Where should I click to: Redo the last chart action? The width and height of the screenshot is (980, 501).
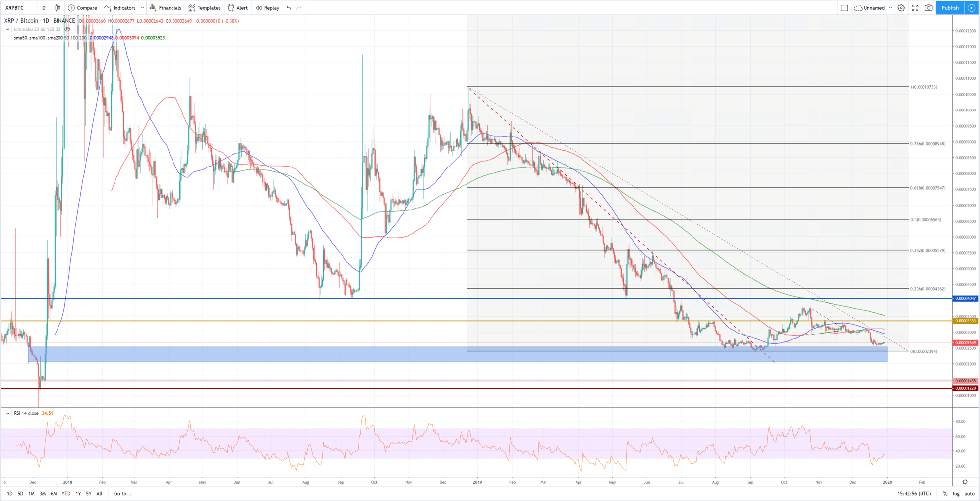(299, 8)
